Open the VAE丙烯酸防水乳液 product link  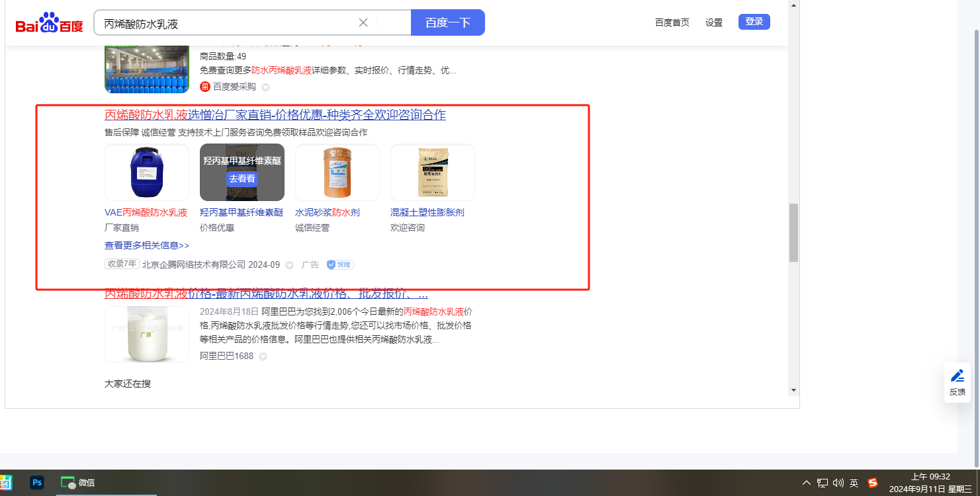[146, 213]
